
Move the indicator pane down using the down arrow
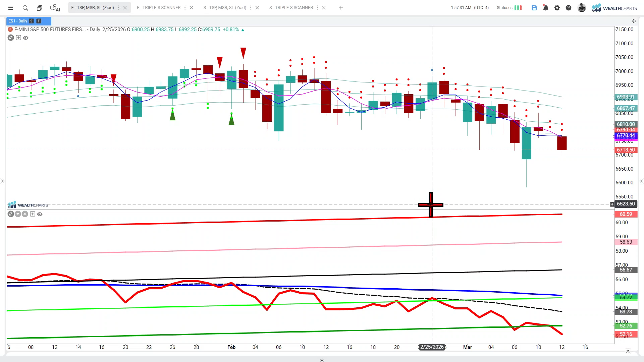(18, 214)
